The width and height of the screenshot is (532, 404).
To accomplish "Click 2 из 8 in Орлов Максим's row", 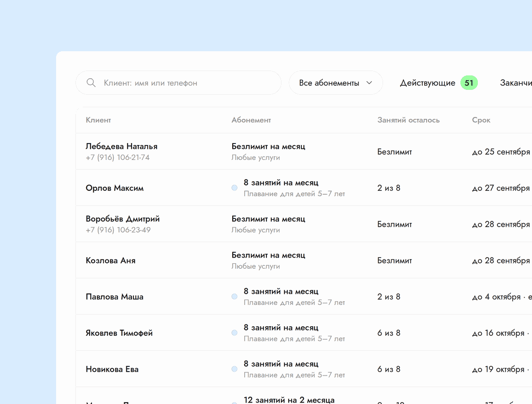I will 389,188.
